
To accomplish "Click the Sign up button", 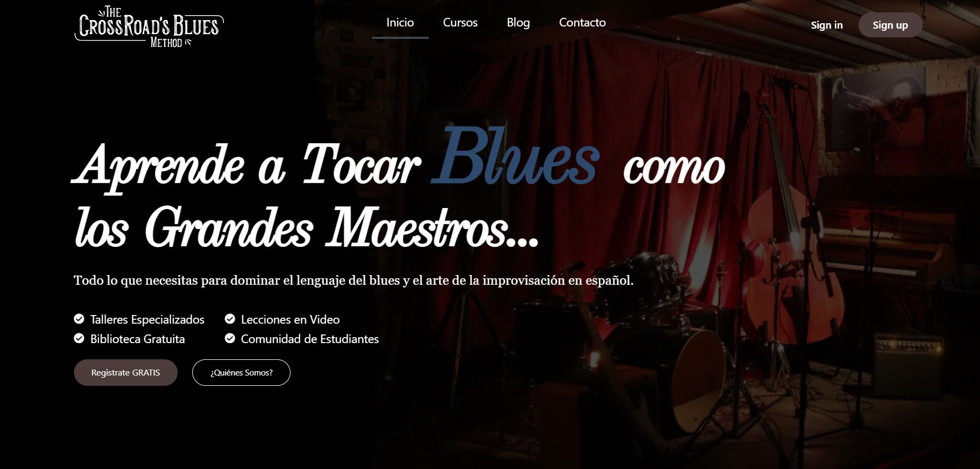I will point(890,25).
